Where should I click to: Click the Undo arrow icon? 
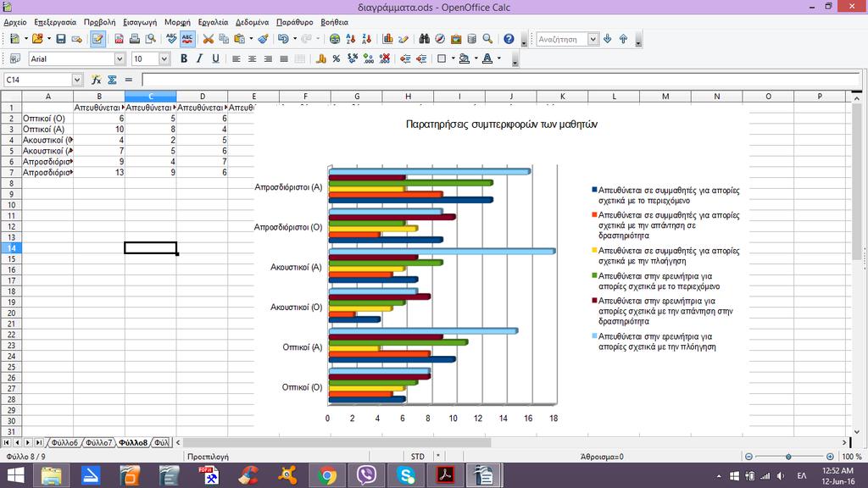tap(283, 39)
